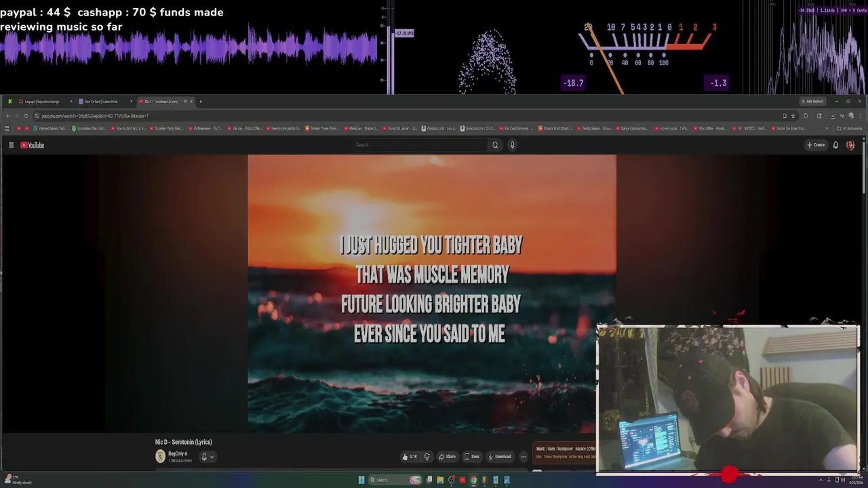Open weather widget in taskbar corner
This screenshot has width=868, height=488.
18,480
